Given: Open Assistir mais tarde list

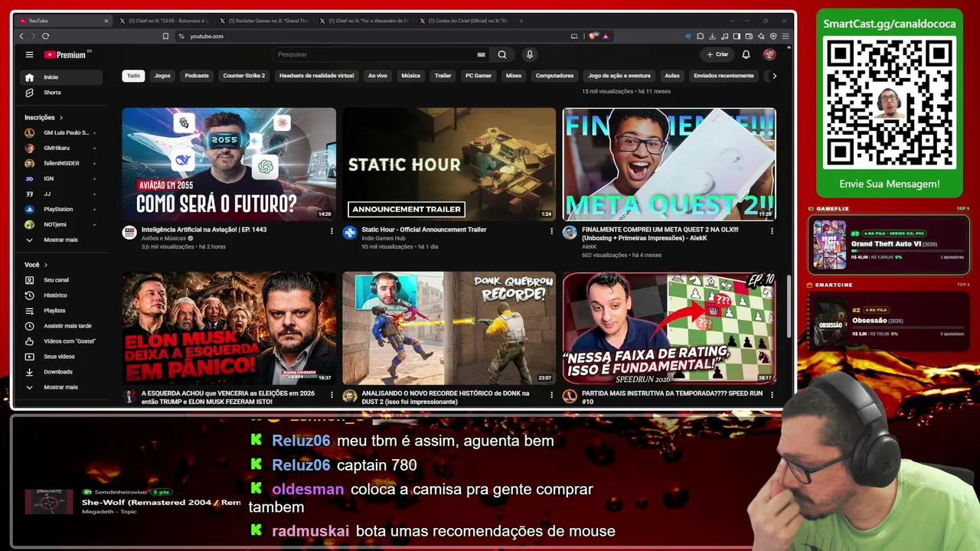Looking at the screenshot, I should coord(61,326).
